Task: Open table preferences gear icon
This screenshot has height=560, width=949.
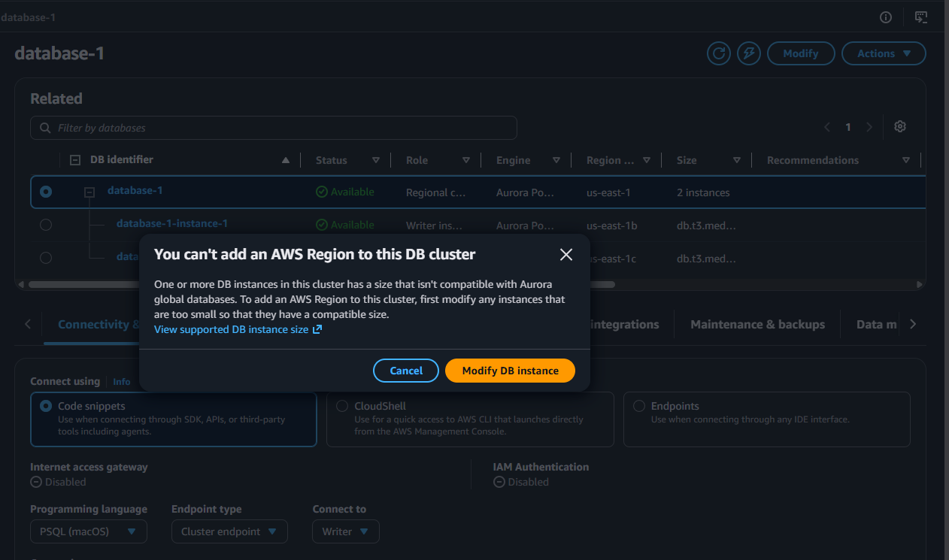Action: (899, 126)
